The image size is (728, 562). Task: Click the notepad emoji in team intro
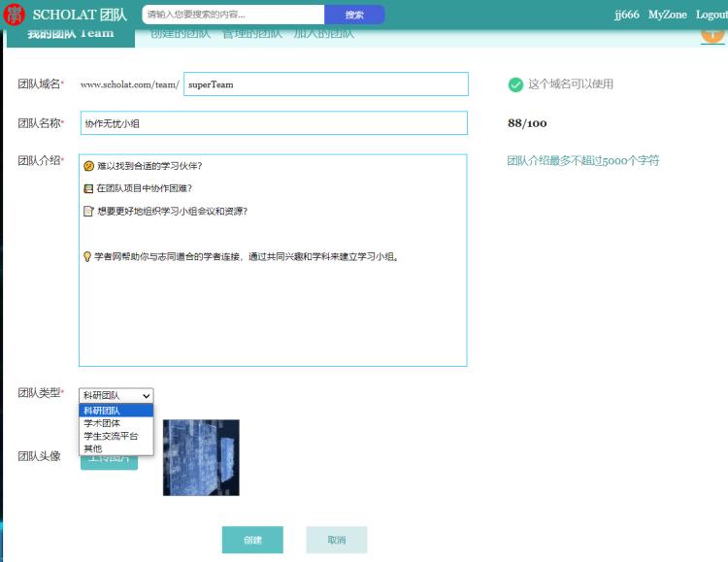pyautogui.click(x=88, y=211)
